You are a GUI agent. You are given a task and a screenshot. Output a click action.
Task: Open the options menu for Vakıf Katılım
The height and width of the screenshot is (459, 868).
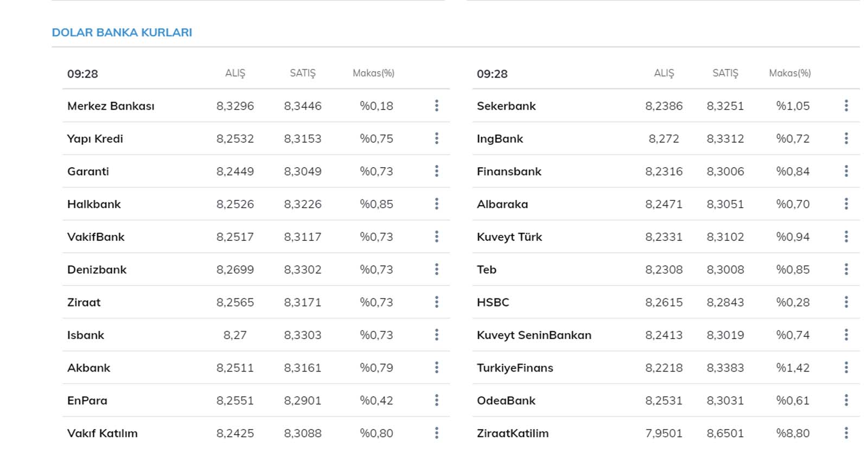436,433
